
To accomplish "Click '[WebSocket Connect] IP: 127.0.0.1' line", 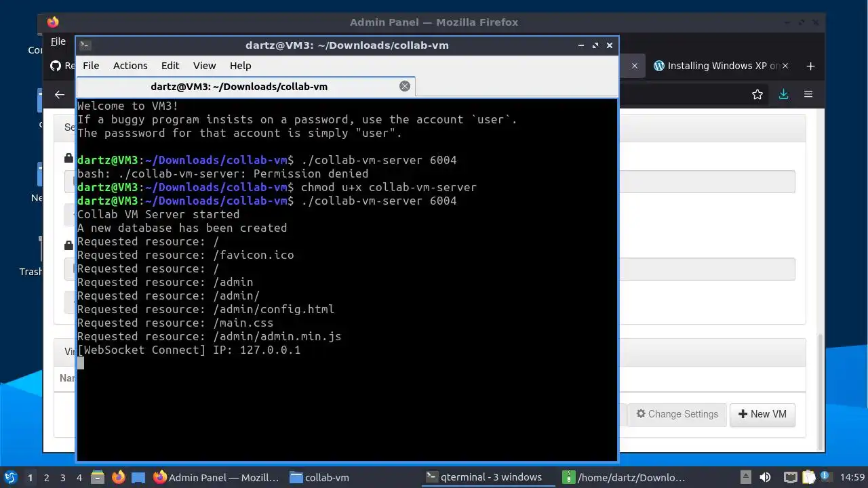I will point(189,350).
